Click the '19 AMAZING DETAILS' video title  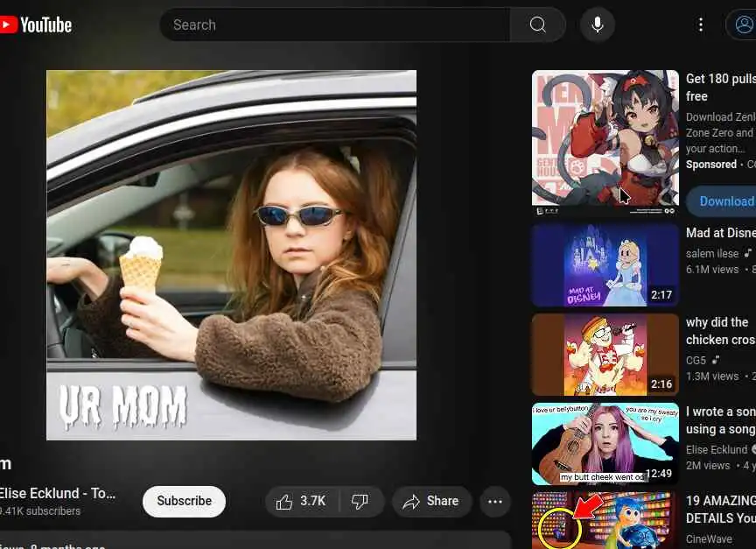(721, 510)
